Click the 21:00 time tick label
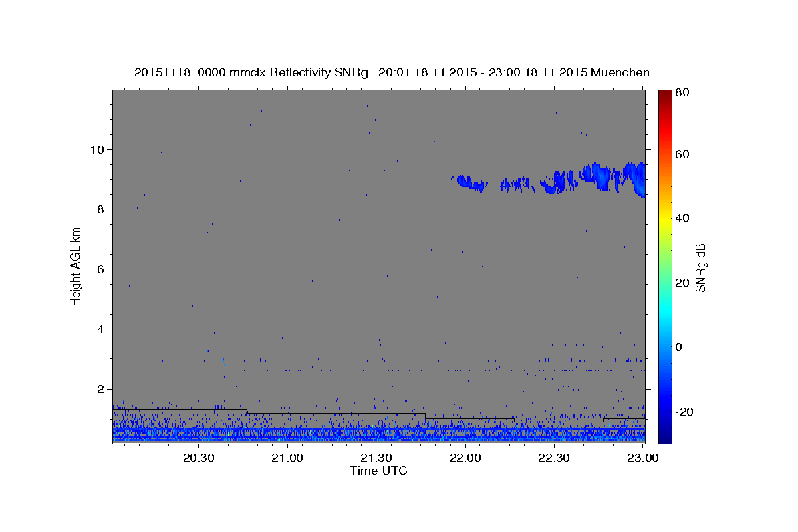The image size is (798, 532). tap(287, 458)
